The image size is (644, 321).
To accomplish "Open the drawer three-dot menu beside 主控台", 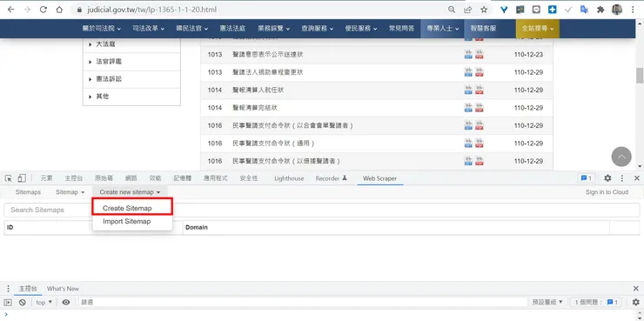I will 8,289.
